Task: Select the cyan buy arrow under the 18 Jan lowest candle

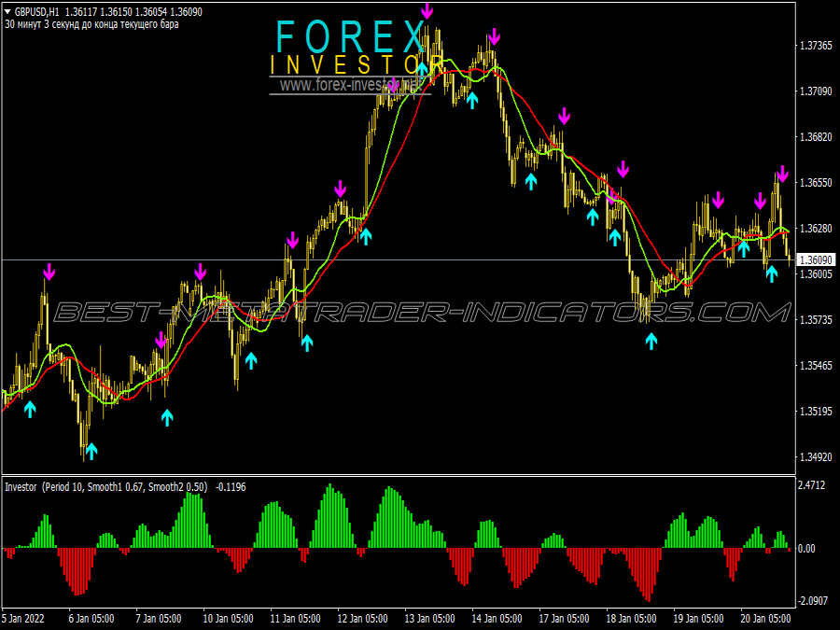Action: (651, 341)
